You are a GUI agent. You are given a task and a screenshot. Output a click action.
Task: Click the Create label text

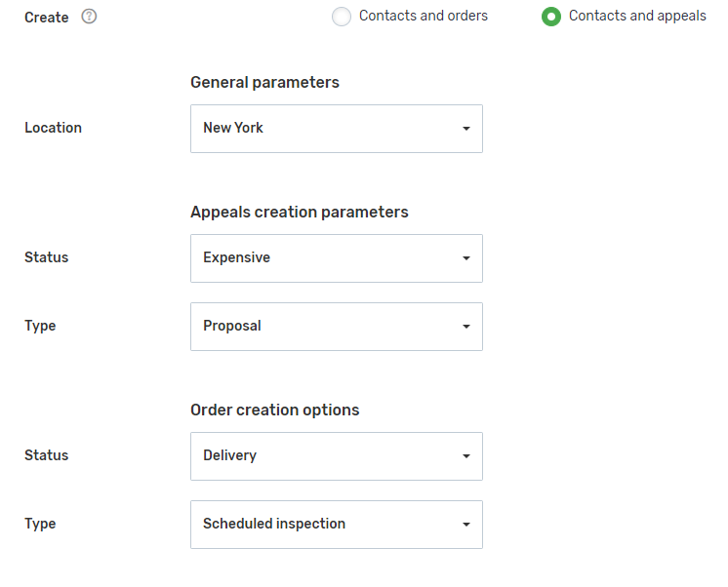pyautogui.click(x=46, y=18)
